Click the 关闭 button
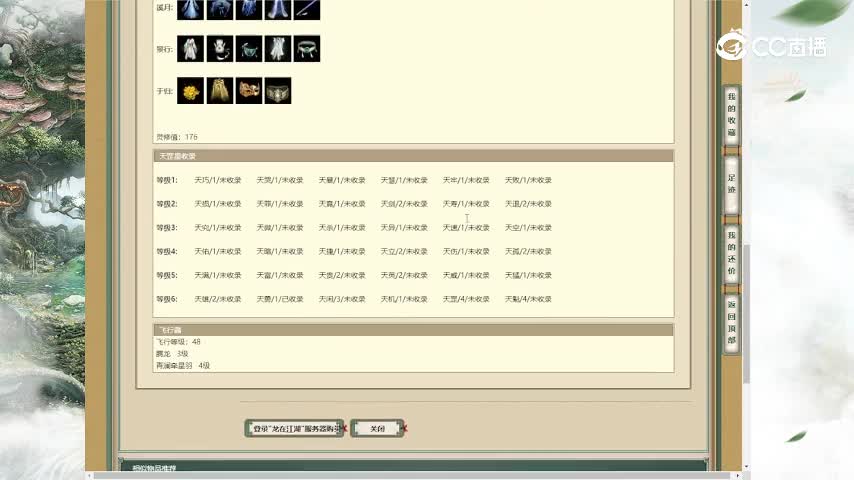The image size is (854, 480). tap(377, 429)
